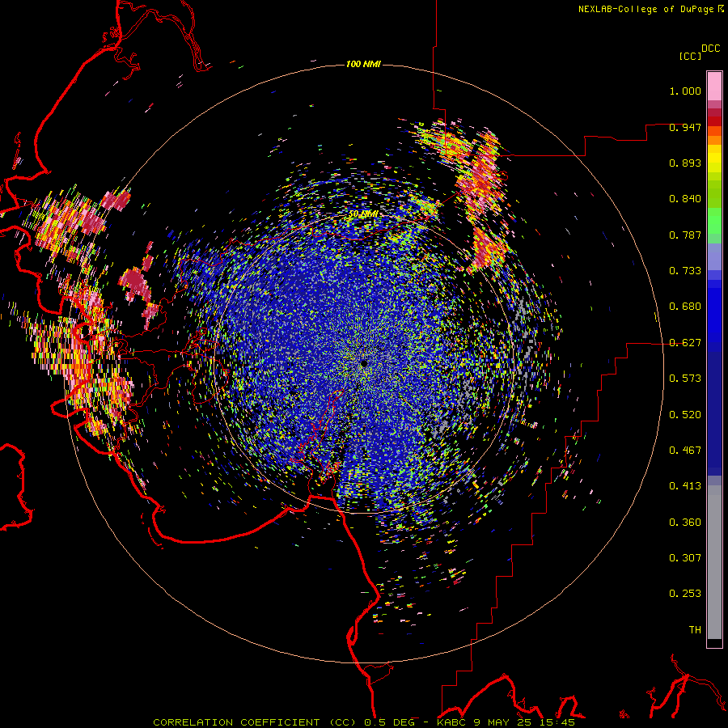The width and height of the screenshot is (728, 728).
Task: Select the 0.893 scale value
Action: pos(685,163)
